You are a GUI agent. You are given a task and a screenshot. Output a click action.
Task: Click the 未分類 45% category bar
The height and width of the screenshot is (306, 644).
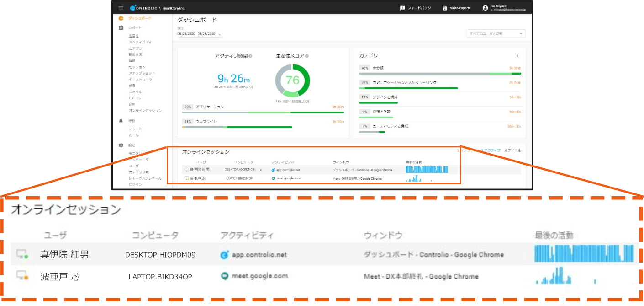click(440, 73)
